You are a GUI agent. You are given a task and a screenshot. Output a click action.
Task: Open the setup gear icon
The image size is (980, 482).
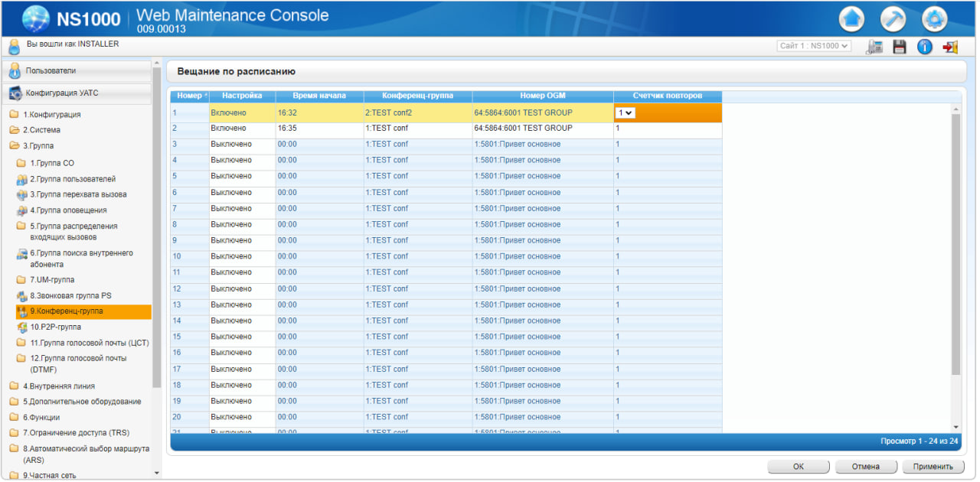(934, 19)
